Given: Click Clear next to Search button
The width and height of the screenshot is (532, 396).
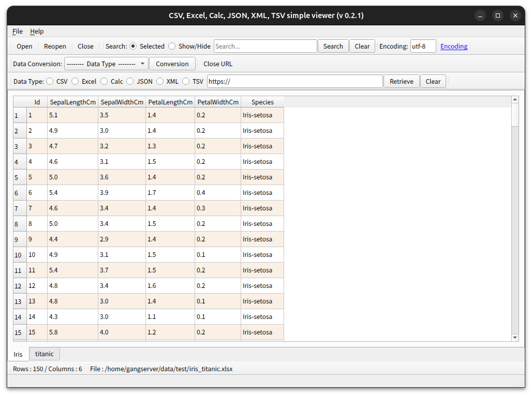Looking at the screenshot, I should [362, 46].
